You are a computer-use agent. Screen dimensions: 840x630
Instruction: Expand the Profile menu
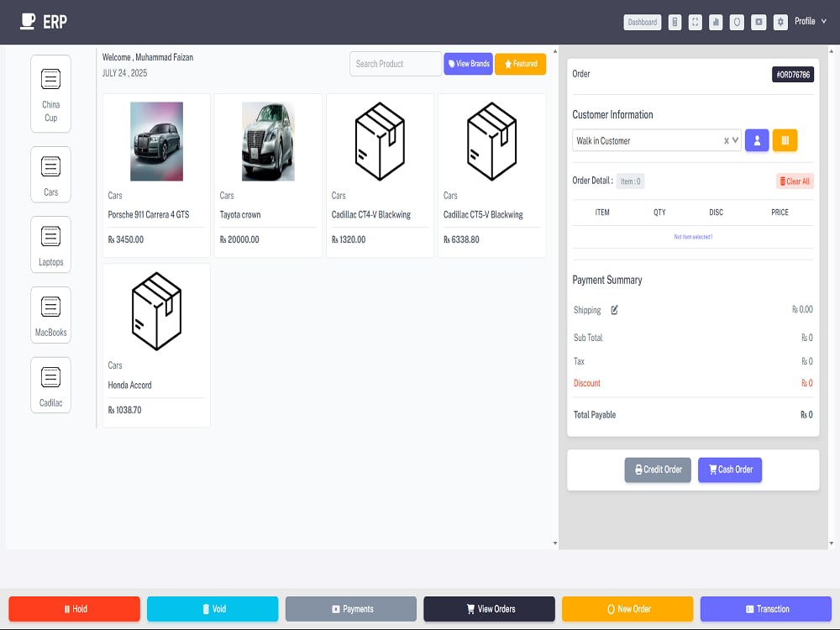(810, 22)
